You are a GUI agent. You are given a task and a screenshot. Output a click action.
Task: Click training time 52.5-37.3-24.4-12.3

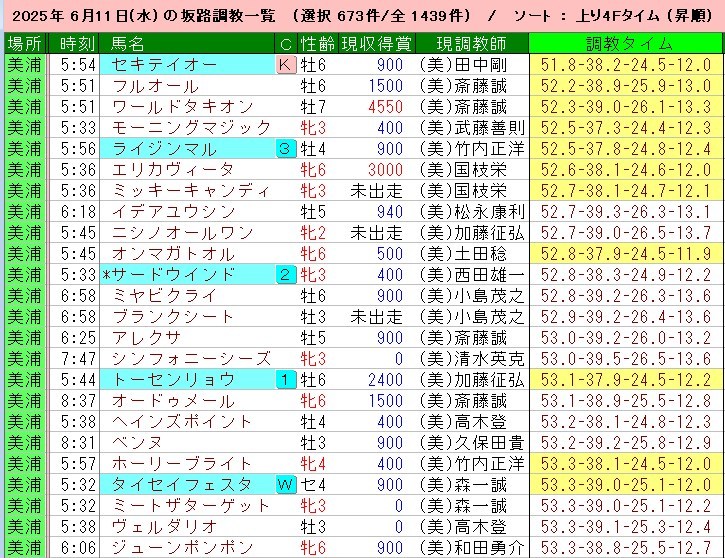626,128
